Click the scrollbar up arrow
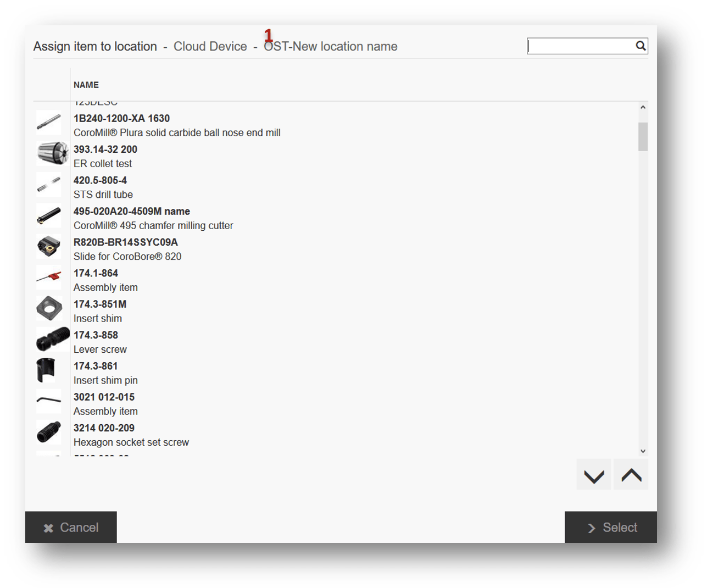The height and width of the screenshot is (588, 713). pos(643,108)
